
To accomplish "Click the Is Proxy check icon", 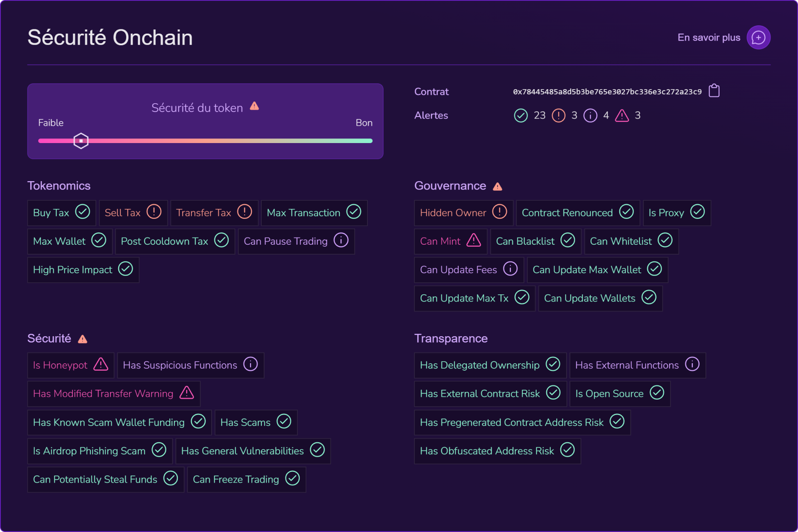I will point(697,212).
